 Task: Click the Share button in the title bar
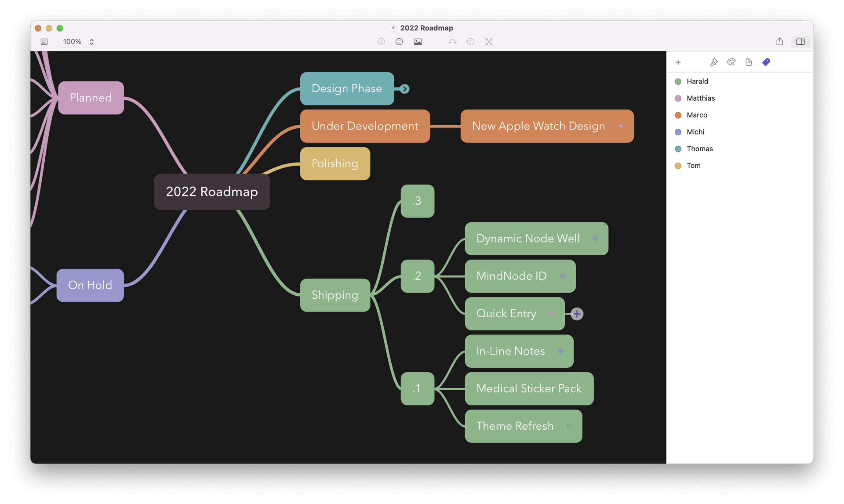tap(779, 41)
